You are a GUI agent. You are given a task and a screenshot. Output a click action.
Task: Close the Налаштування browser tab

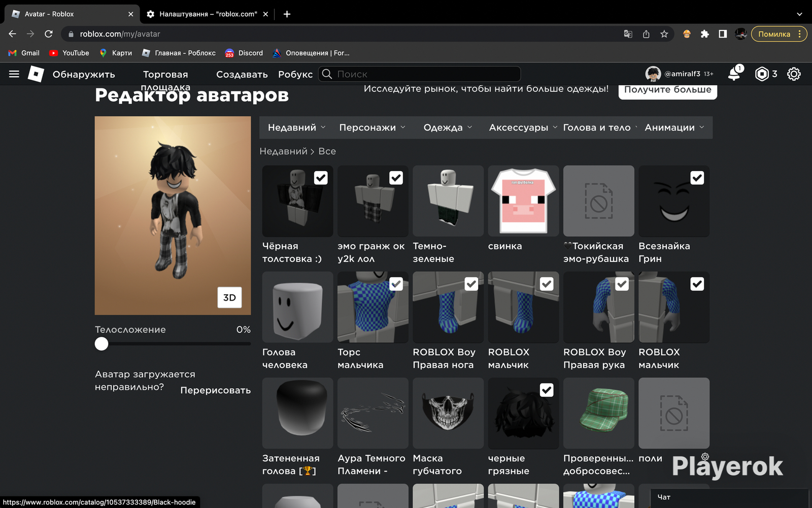point(265,14)
